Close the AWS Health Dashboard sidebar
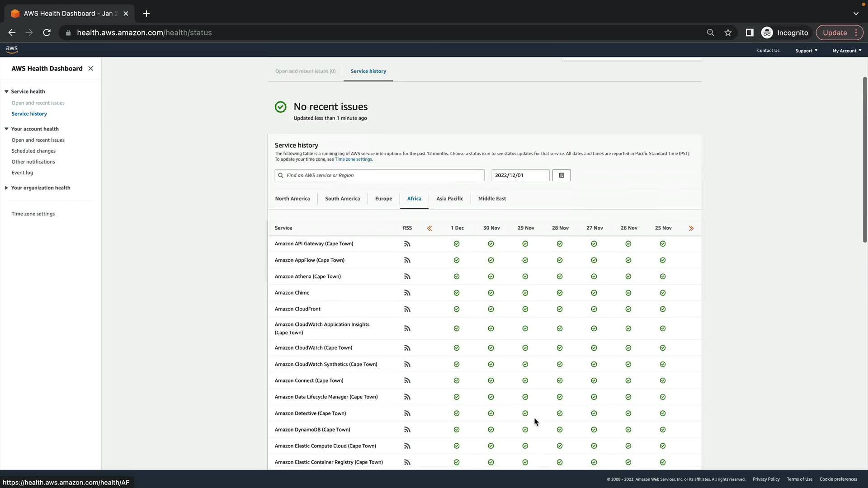The width and height of the screenshot is (868, 488). tap(91, 69)
